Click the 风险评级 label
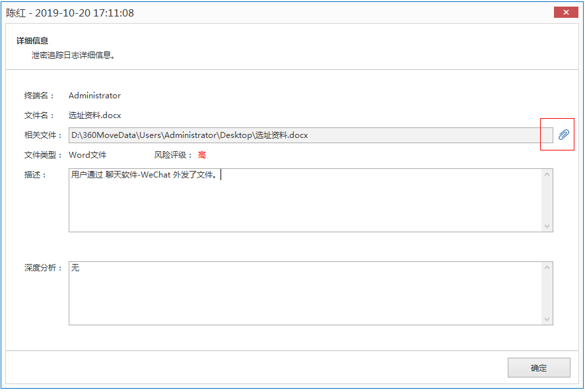This screenshot has height=392, width=585. [x=173, y=155]
